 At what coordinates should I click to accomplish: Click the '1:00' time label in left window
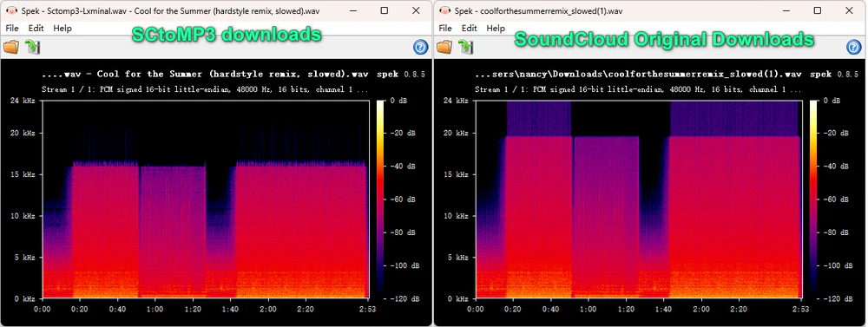[x=155, y=309]
